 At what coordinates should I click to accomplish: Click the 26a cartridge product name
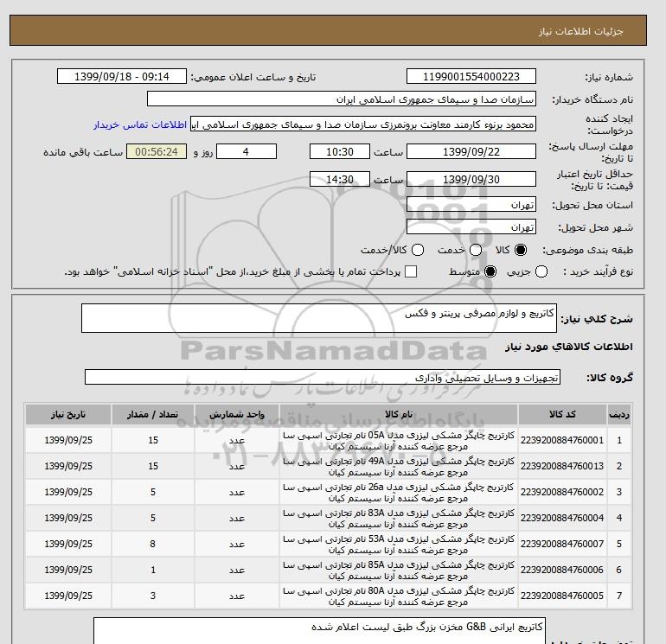pos(399,493)
